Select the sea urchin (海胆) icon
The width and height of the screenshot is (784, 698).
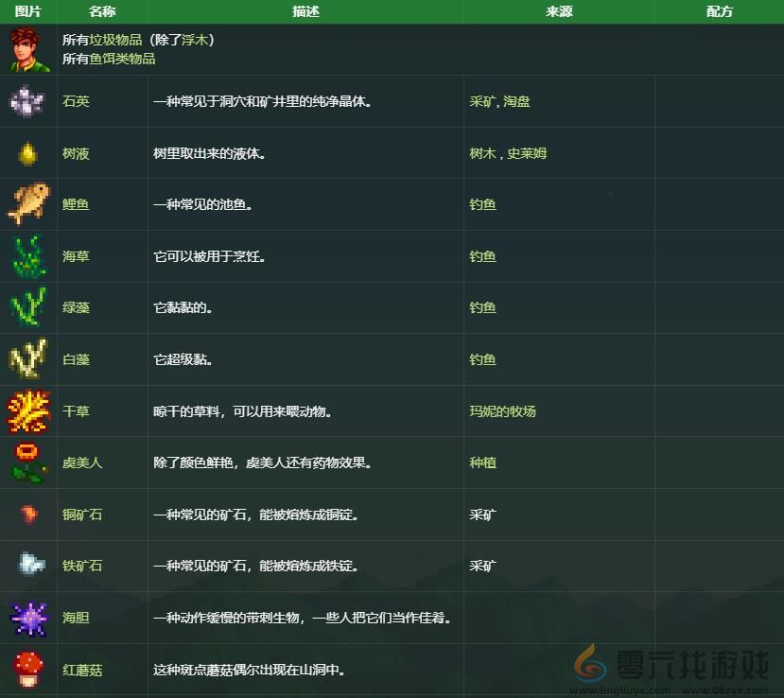coord(27,618)
